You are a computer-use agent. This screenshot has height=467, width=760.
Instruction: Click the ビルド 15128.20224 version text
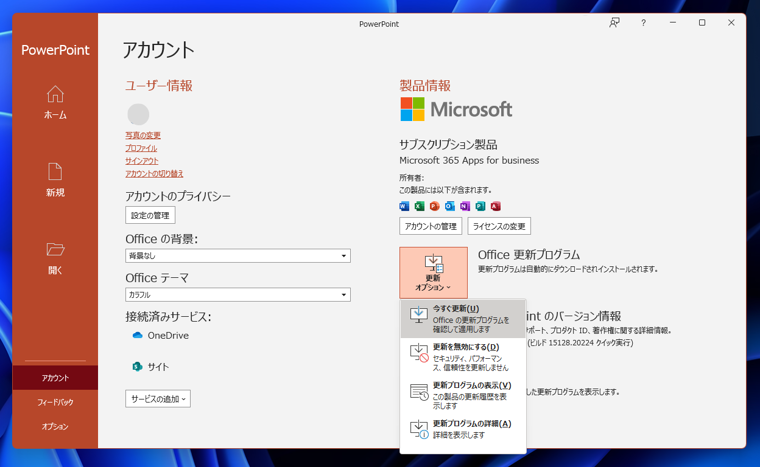tap(580, 342)
